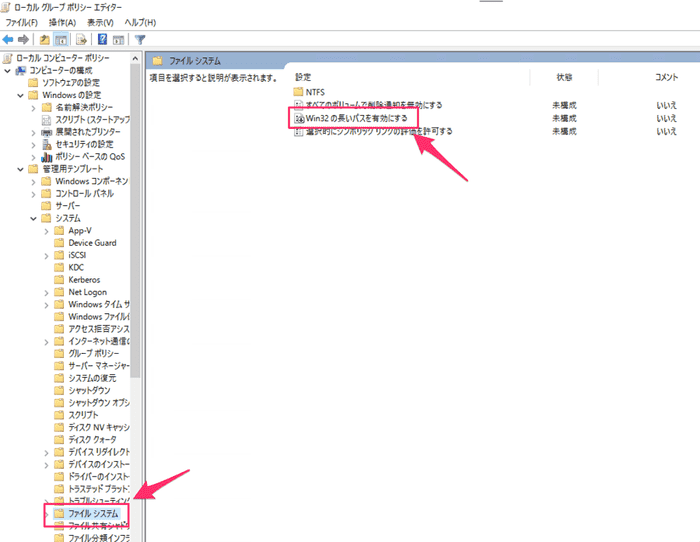Viewport: 700px width, 542px height.
Task: Collapse the システム tree node
Action: (x=33, y=218)
